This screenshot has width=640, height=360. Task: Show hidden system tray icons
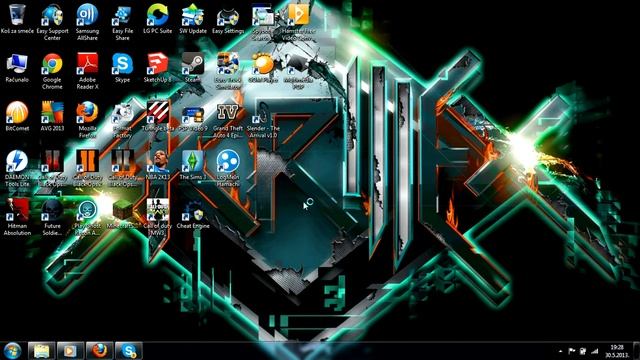tap(560, 351)
